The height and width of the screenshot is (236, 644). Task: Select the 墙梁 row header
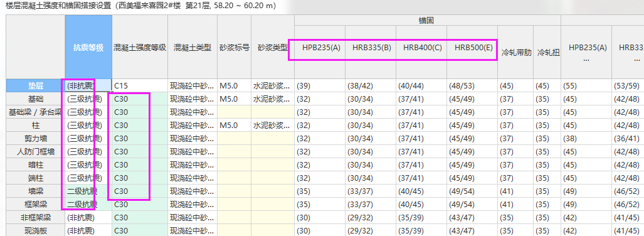tap(36, 191)
